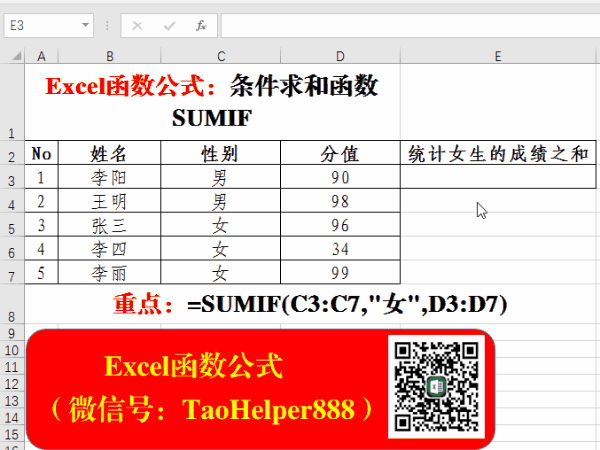Click the name cell '李丽'
The image size is (600, 450).
click(109, 272)
